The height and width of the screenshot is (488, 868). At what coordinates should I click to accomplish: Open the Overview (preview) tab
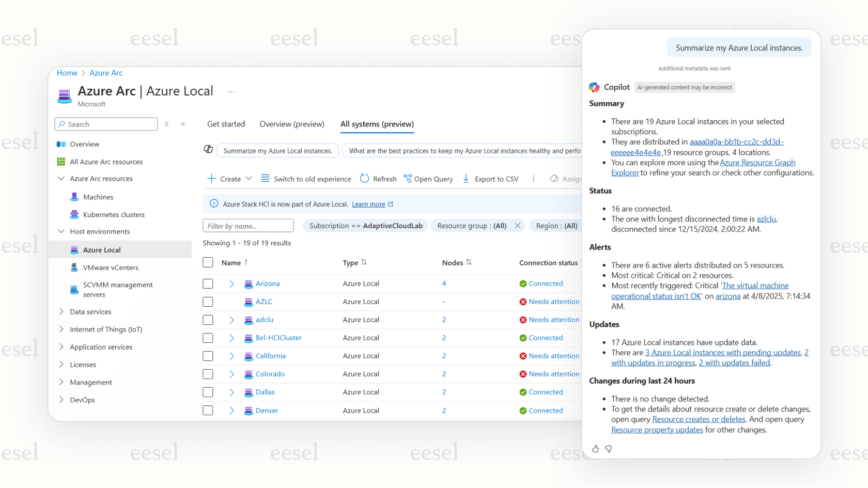tap(291, 124)
